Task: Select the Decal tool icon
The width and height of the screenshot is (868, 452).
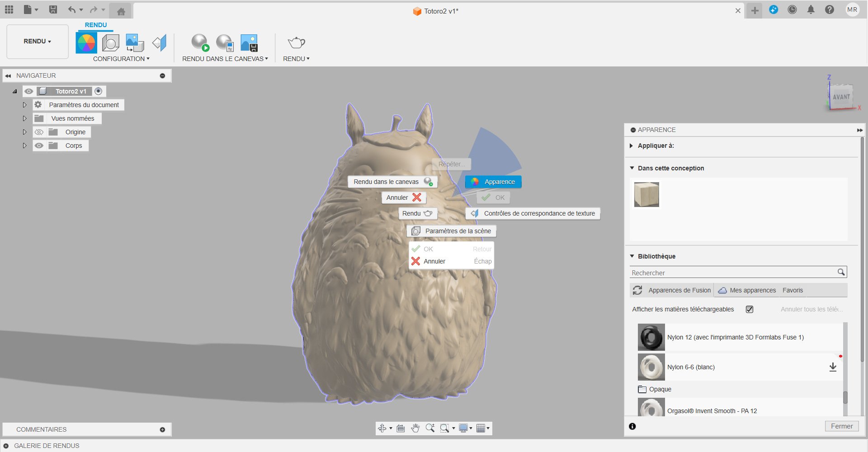Action: pyautogui.click(x=135, y=43)
